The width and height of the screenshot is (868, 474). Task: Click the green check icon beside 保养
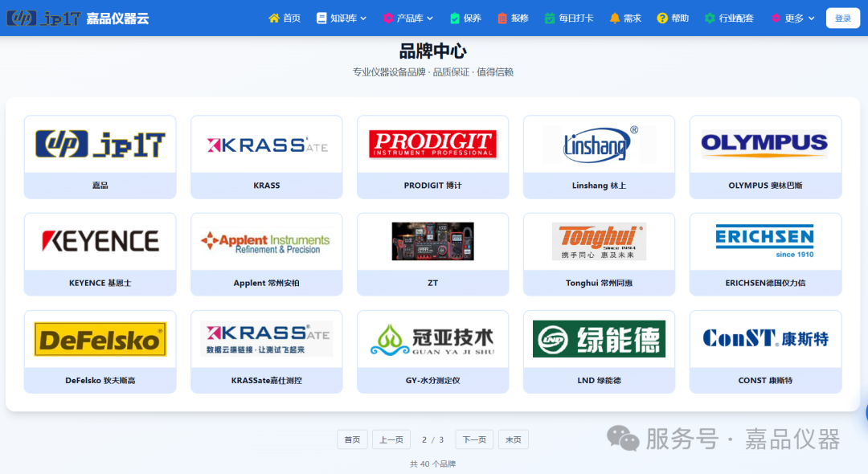[x=454, y=18]
